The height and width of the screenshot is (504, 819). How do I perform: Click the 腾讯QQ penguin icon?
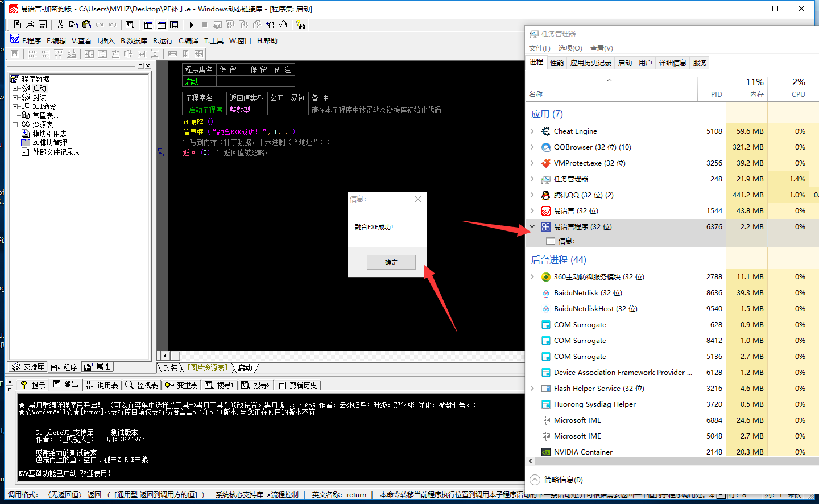point(545,195)
